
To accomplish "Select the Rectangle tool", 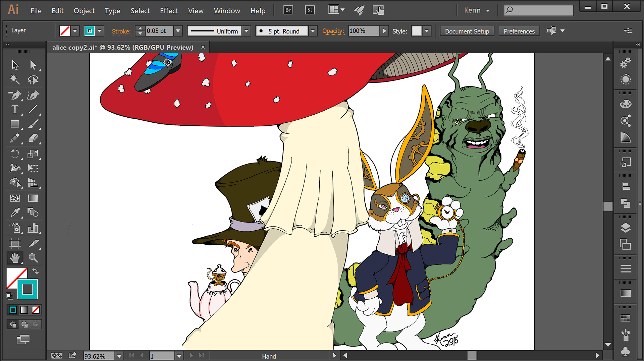I will click(15, 124).
